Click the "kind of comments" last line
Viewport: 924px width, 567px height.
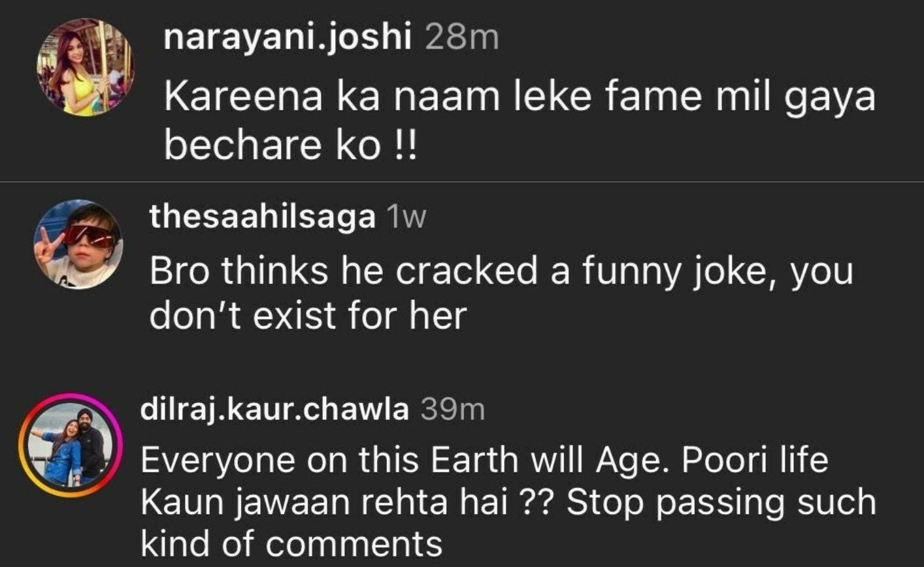[291, 543]
